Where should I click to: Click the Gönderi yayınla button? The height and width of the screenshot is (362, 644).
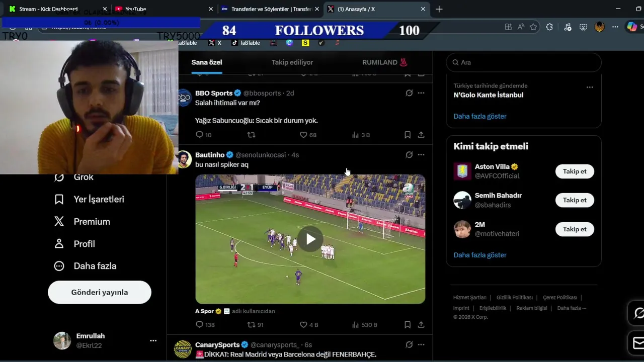[100, 292]
